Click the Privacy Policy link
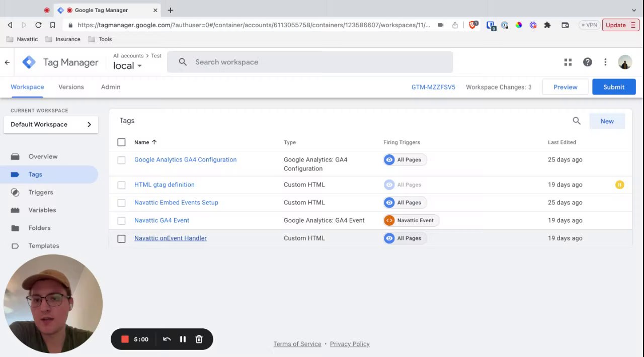Screen dimensions: 644x357 (x=350, y=344)
